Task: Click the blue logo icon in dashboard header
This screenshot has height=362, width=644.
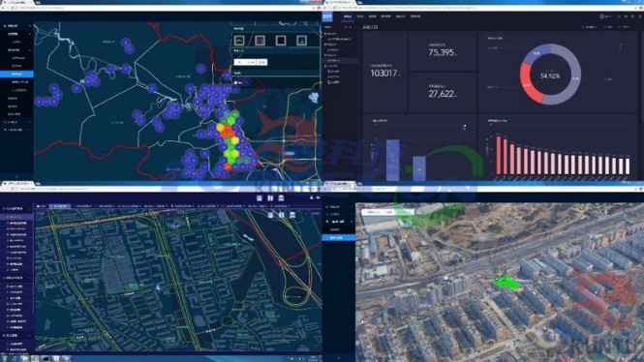Action: click(x=327, y=16)
